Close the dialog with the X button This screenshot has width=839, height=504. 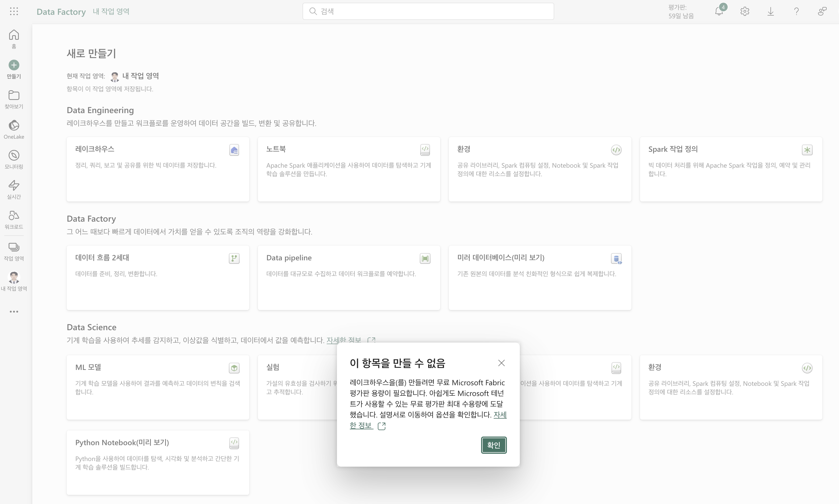502,363
